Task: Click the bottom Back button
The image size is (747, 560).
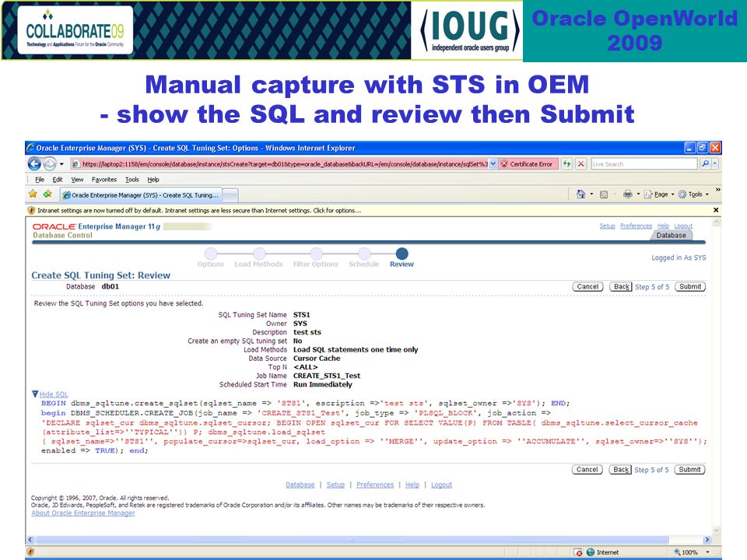Action: (620, 470)
